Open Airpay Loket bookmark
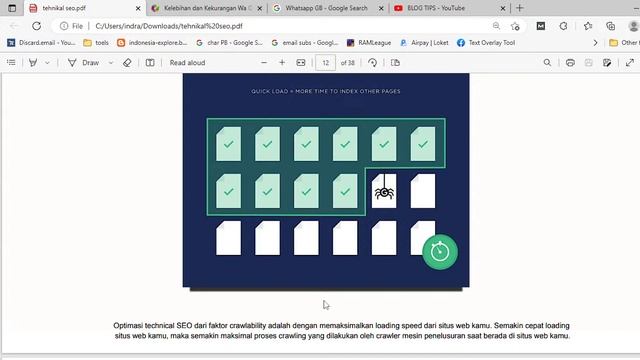 pyautogui.click(x=424, y=42)
